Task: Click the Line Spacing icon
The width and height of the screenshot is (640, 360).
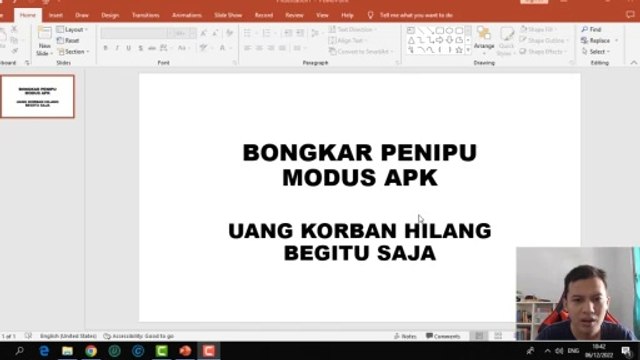Action: tap(316, 33)
